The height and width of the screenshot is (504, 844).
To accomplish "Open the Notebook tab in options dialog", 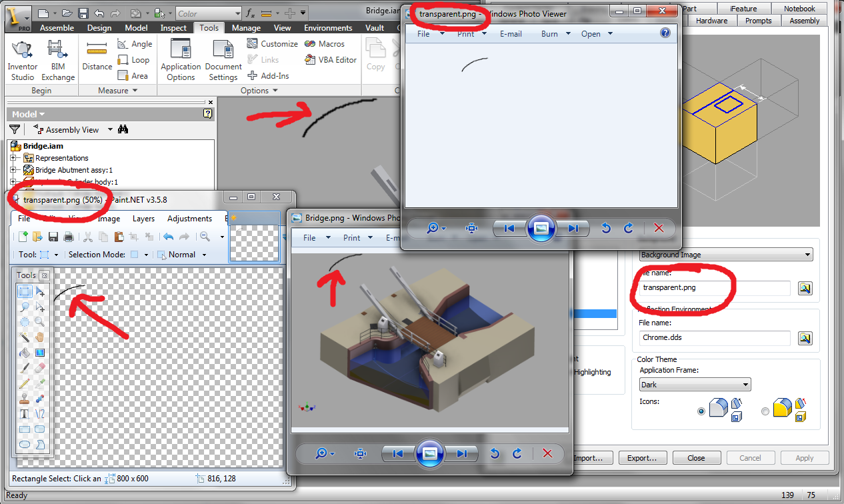I will point(799,9).
